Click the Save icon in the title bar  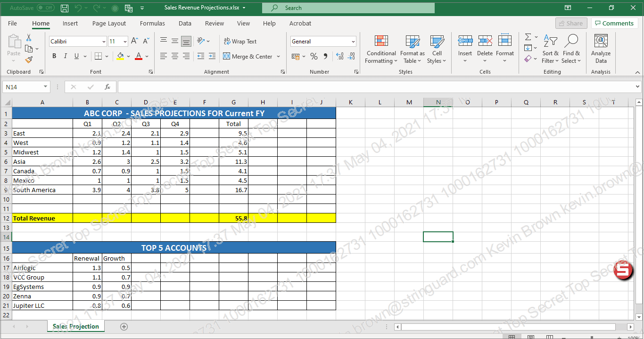pos(65,8)
